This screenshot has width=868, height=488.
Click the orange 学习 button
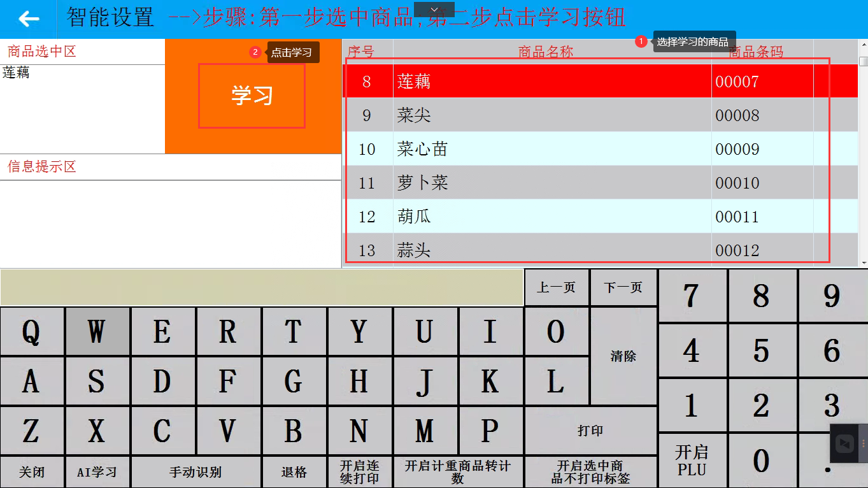[252, 96]
